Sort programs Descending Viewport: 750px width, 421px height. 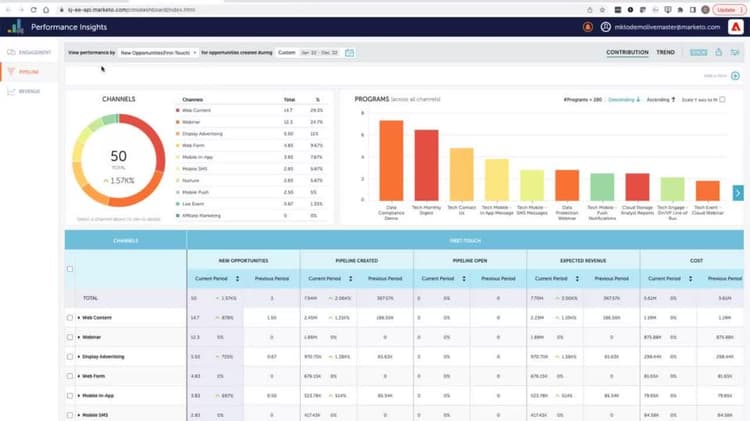tap(624, 100)
